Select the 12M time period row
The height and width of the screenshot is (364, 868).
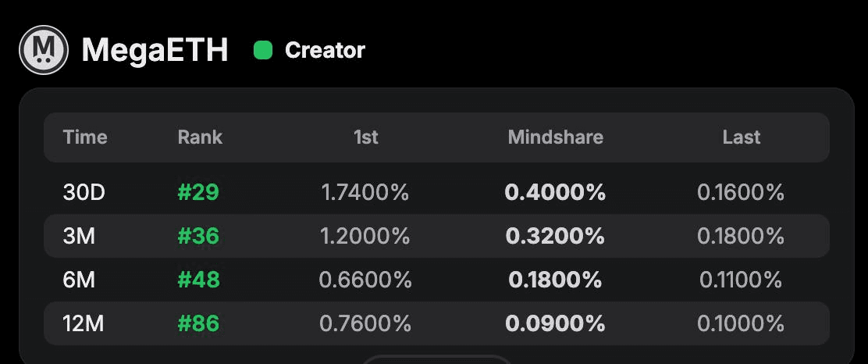pyautogui.click(x=84, y=323)
